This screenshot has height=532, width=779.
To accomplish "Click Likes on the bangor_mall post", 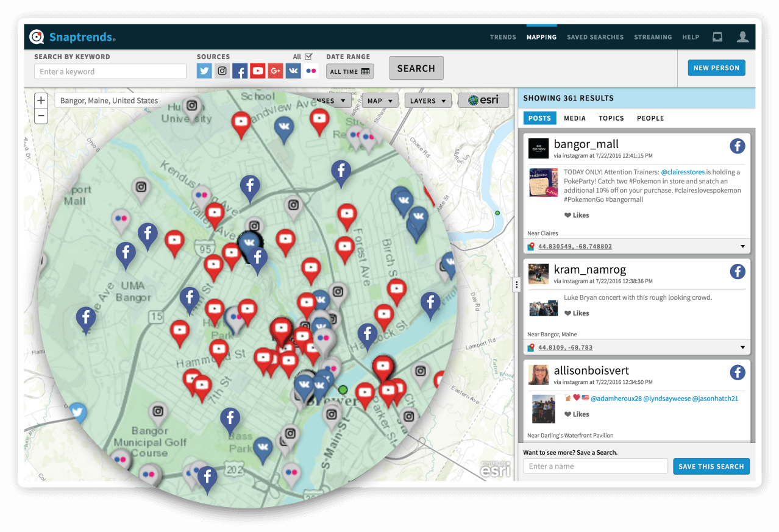I will click(x=577, y=215).
